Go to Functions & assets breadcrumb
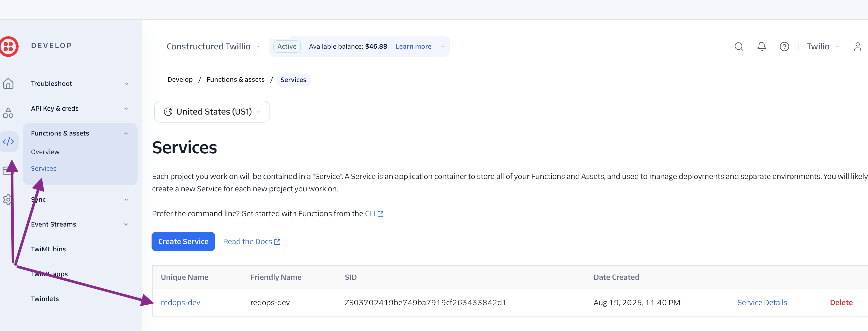868x331 pixels. tap(236, 79)
